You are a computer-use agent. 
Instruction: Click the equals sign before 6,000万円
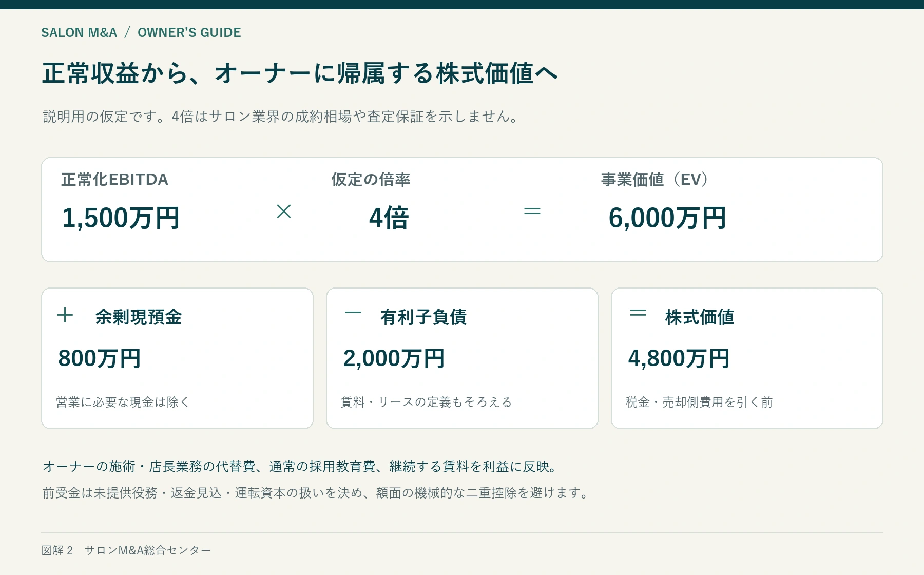coord(532,211)
